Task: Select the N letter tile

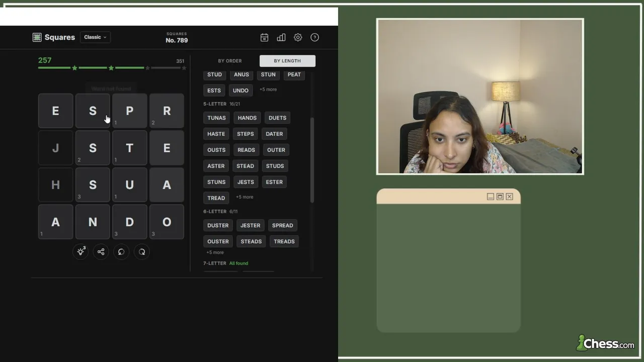Action: (93, 222)
